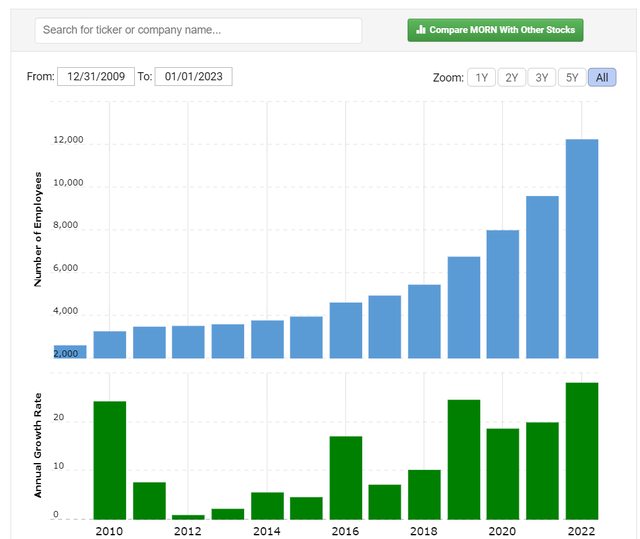Screen dimensions: 640x539
Task: Click the 2019 green growth rate bar
Action: click(x=464, y=459)
